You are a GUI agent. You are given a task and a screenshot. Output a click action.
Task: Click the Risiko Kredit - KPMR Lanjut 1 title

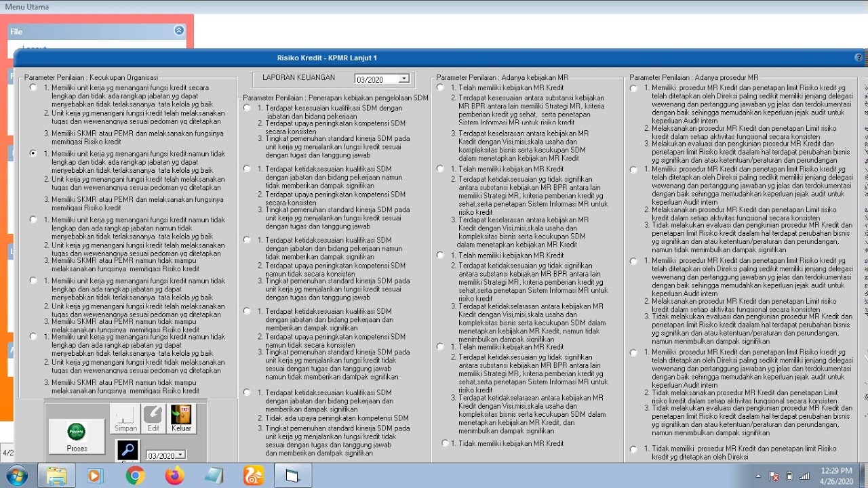point(327,58)
